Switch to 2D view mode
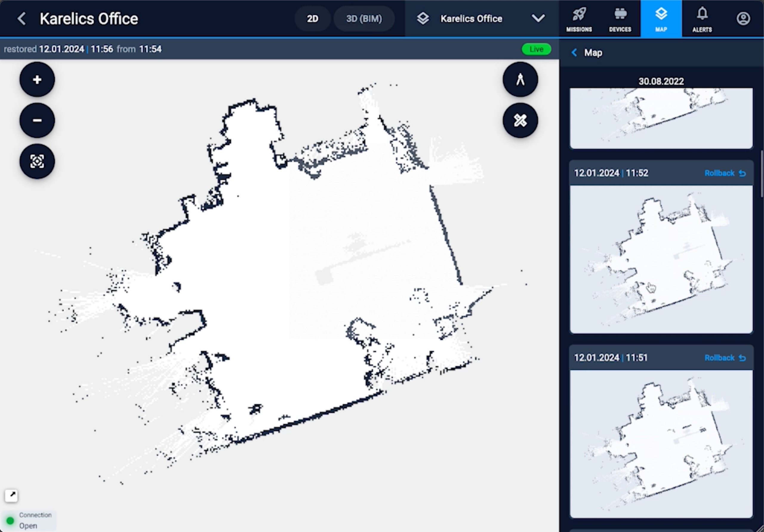Screen dimensions: 764x532 point(312,18)
